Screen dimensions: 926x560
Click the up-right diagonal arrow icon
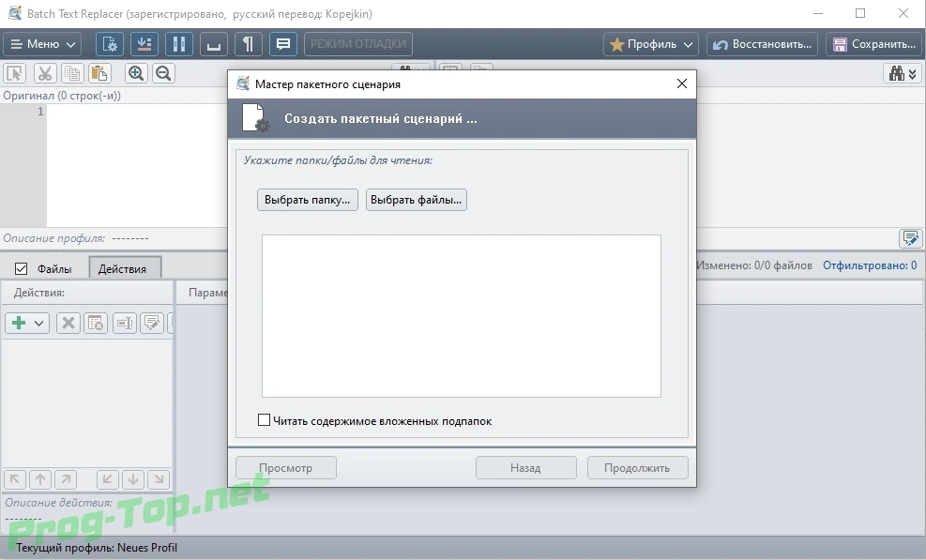66,479
